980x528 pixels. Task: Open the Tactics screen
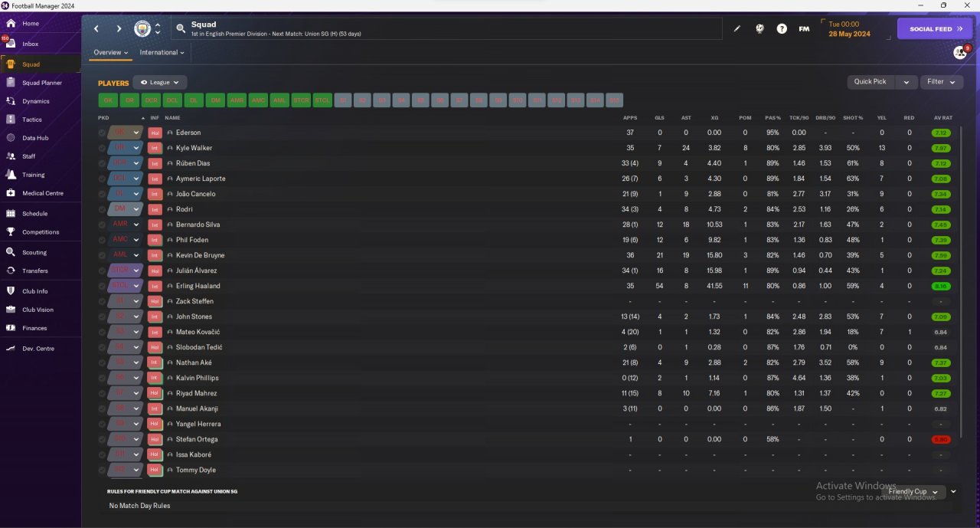(x=32, y=120)
